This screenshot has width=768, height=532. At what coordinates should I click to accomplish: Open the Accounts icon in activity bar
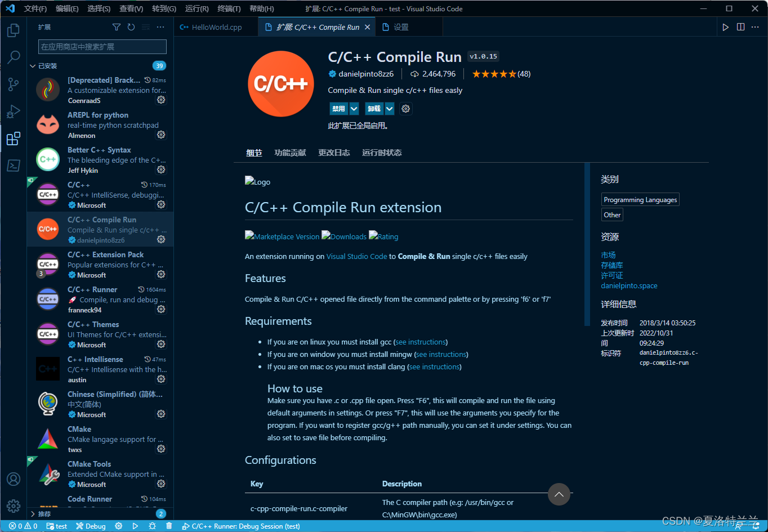[x=14, y=479]
